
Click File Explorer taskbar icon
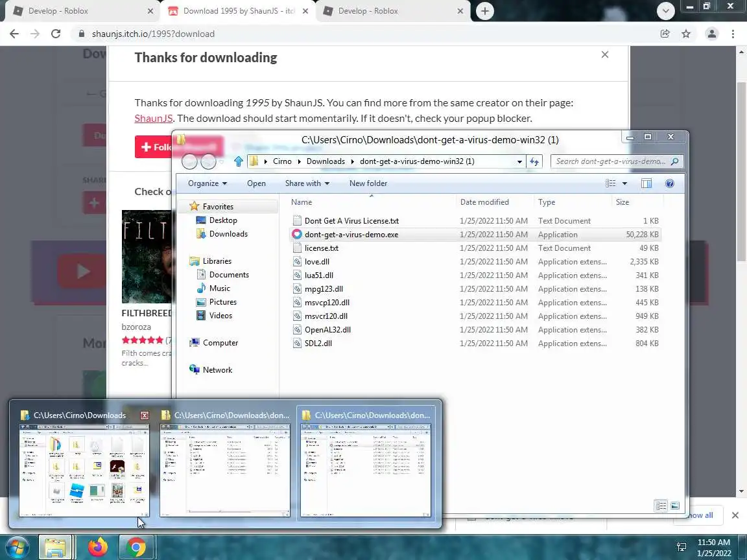pos(55,547)
